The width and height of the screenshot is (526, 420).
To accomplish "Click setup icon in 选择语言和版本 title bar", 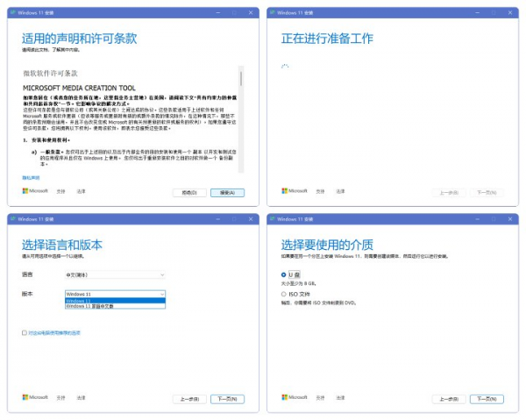I will [x=13, y=218].
